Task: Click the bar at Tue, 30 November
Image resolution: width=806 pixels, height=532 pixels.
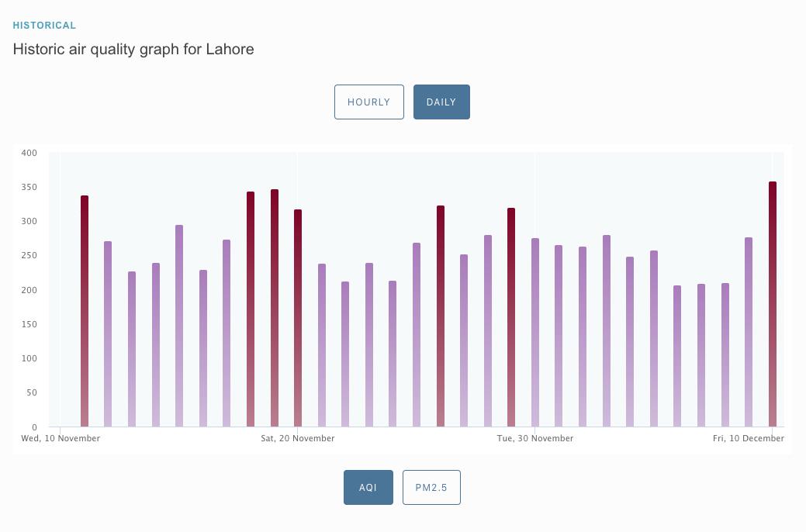Action: [535, 332]
